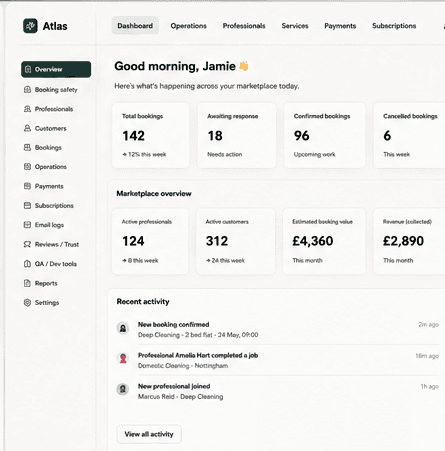The image size is (445, 451).
Task: Open the Payments top tab
Action: pos(340,26)
